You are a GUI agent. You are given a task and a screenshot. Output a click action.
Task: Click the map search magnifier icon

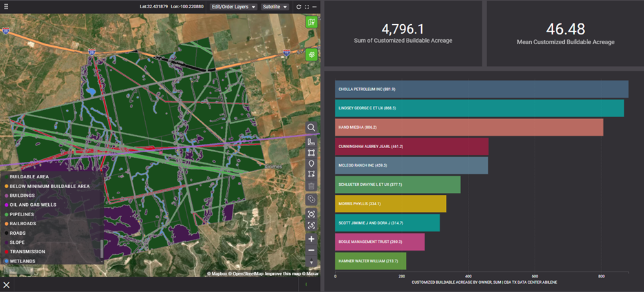311,127
